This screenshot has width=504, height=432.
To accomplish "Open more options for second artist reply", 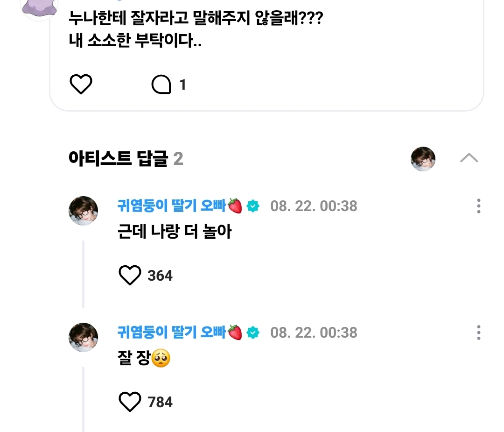I will point(479,332).
